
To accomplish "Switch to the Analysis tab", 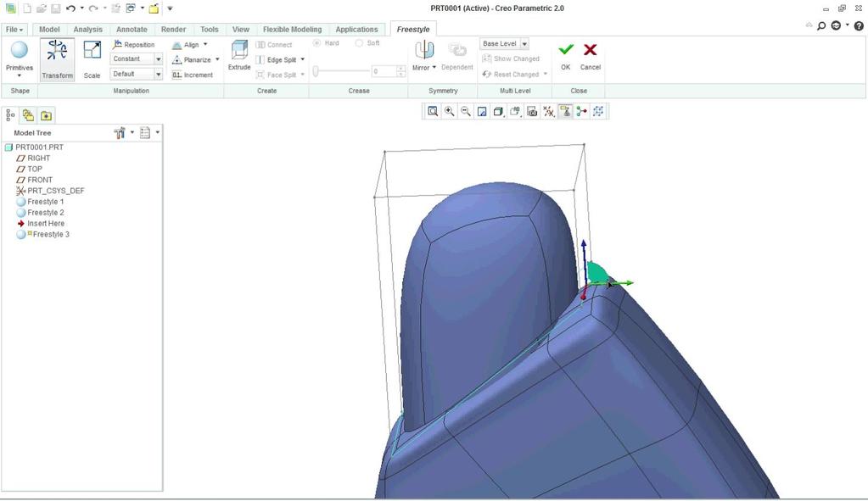I will [88, 30].
